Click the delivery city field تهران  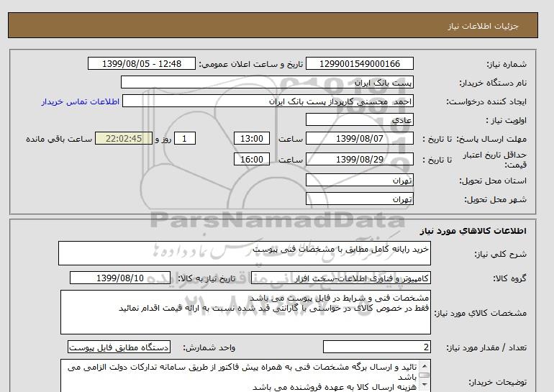click(359, 199)
